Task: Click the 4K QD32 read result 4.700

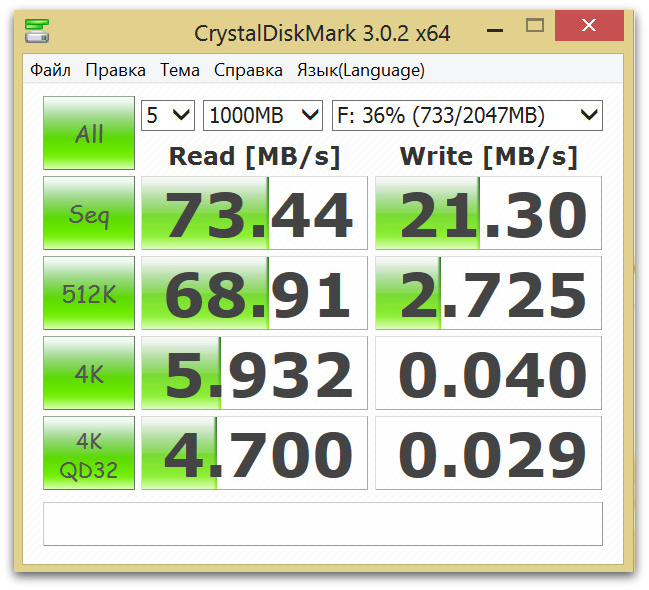Action: [x=255, y=453]
